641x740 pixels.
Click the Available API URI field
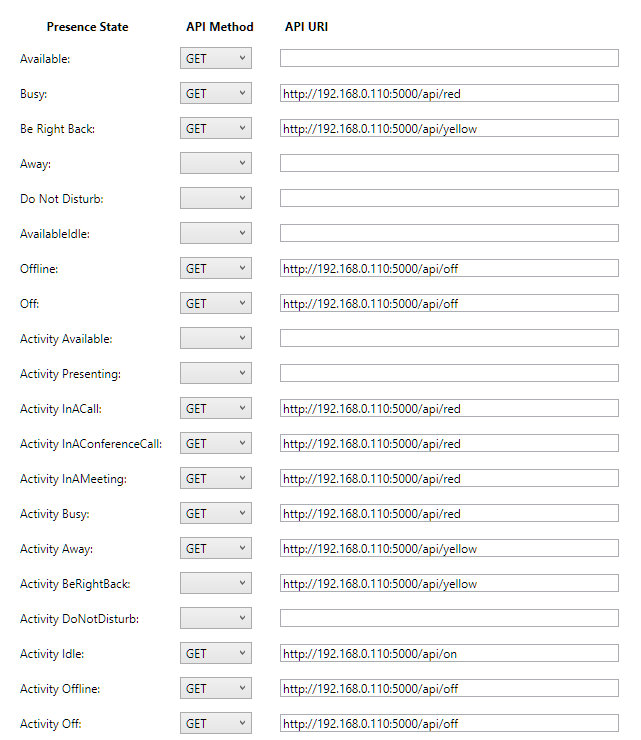pos(449,59)
